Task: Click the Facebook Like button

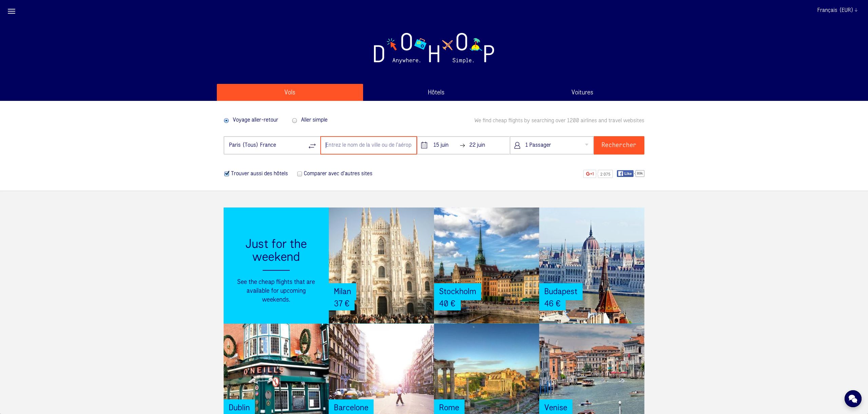Action: (x=625, y=174)
